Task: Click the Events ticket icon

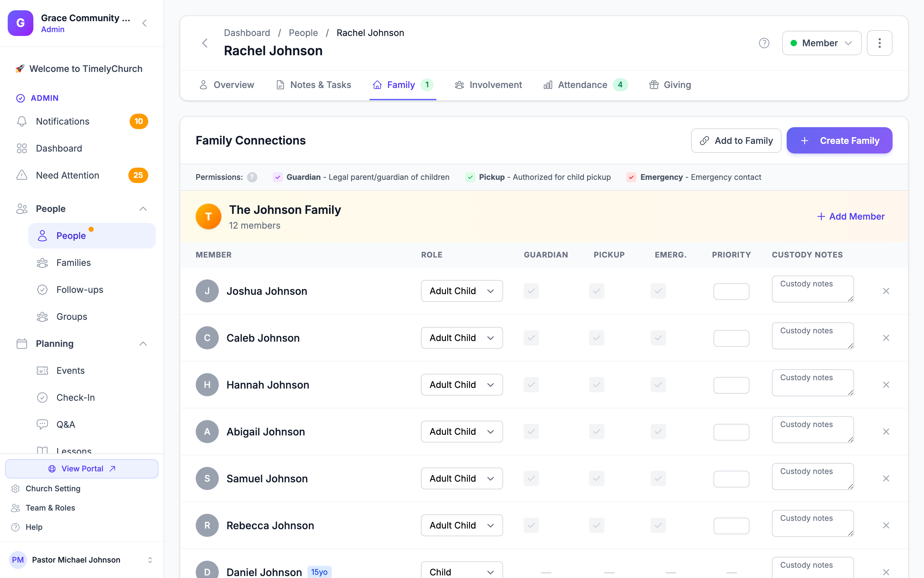Action: (42, 371)
